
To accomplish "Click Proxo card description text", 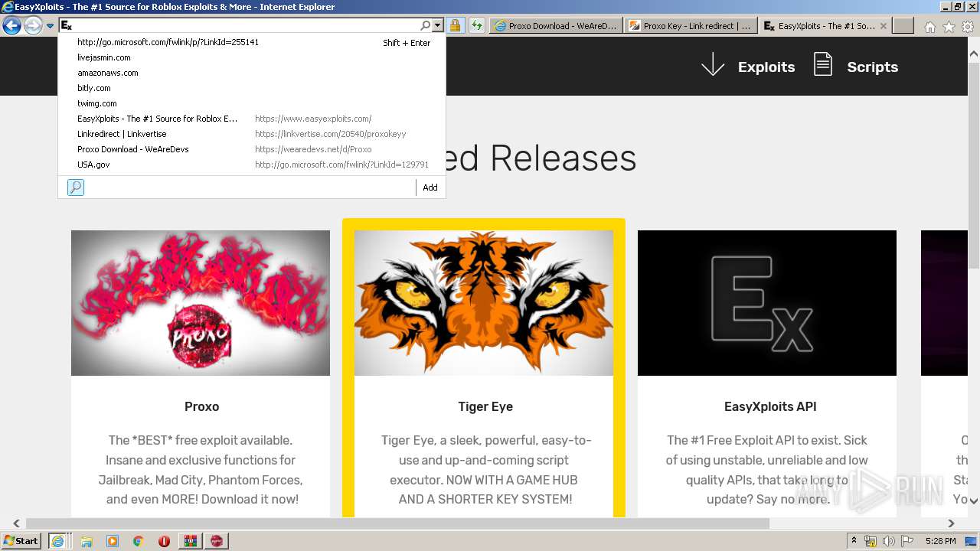I will (x=202, y=470).
